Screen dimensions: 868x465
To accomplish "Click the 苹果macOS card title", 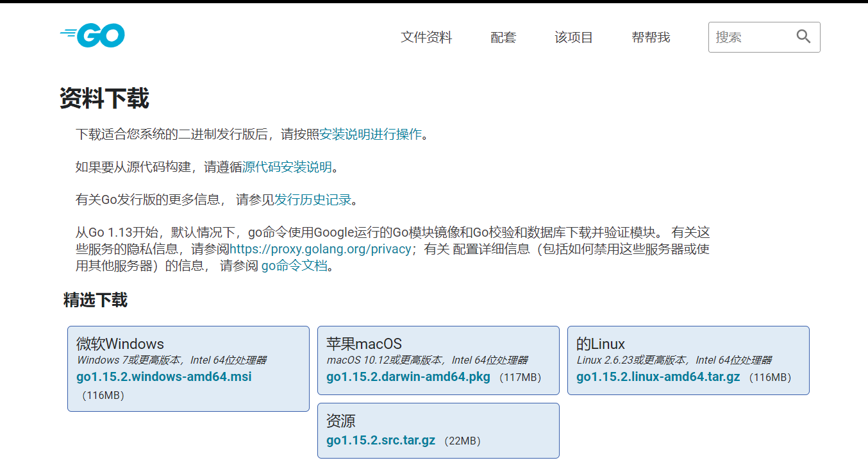I will point(364,344).
